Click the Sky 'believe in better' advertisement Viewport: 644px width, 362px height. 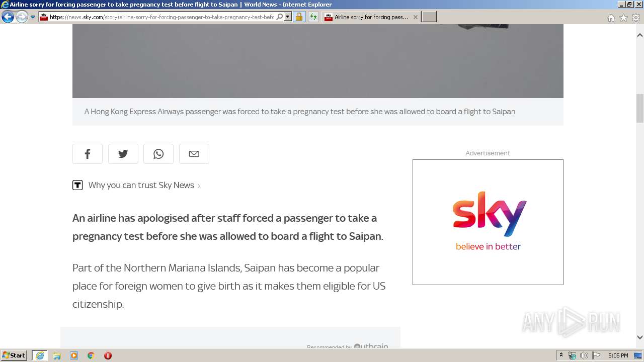coord(488,222)
